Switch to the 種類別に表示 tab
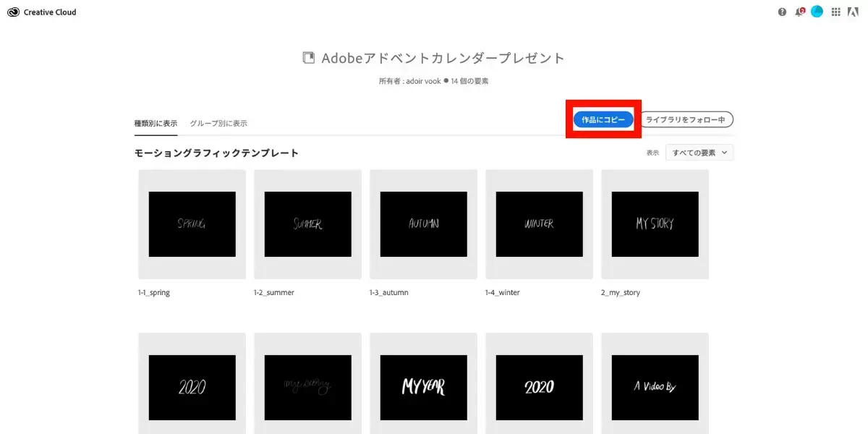This screenshot has height=434, width=868. coord(156,124)
